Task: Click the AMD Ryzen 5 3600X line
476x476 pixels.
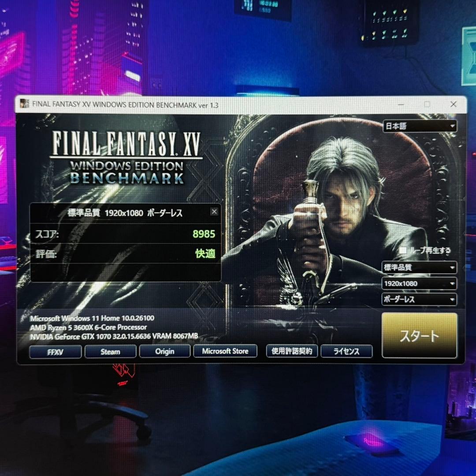Action: pyautogui.click(x=88, y=327)
